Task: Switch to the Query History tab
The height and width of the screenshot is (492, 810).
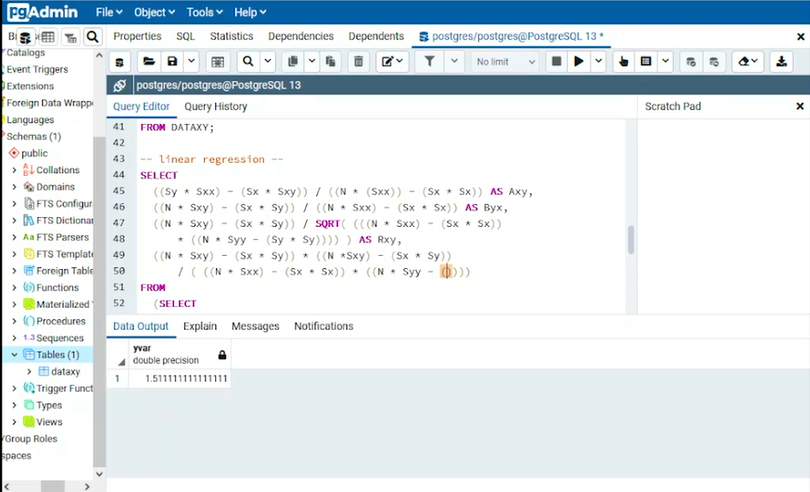Action: [x=215, y=106]
